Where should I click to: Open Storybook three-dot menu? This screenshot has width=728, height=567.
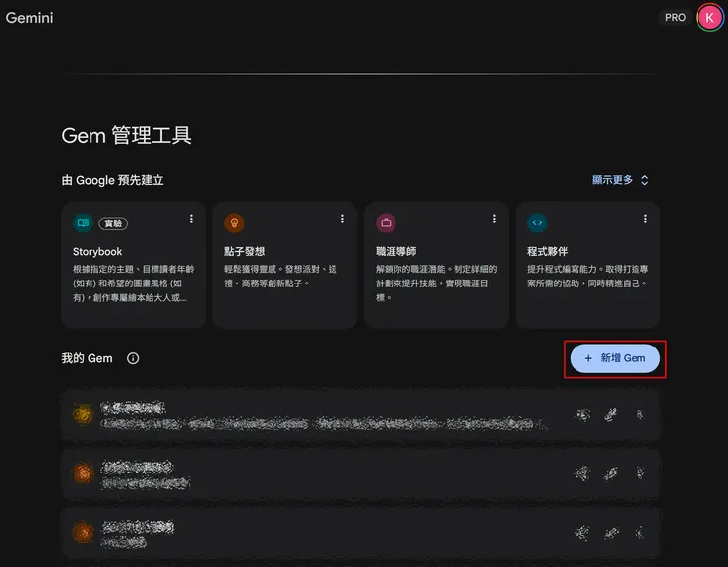[x=191, y=219]
